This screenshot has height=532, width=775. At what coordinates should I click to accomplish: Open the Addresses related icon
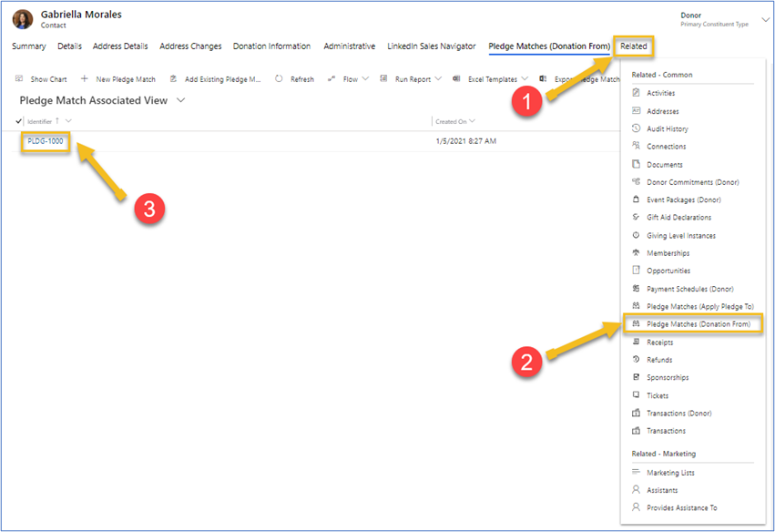(x=636, y=111)
